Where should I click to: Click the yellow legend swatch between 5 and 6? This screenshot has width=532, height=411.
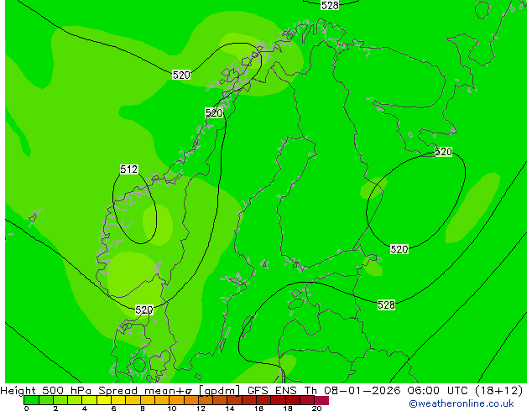point(104,400)
